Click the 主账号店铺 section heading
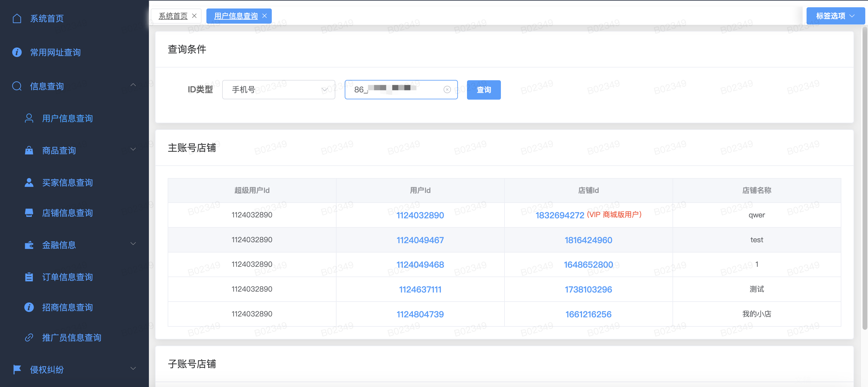The width and height of the screenshot is (868, 387). click(192, 148)
